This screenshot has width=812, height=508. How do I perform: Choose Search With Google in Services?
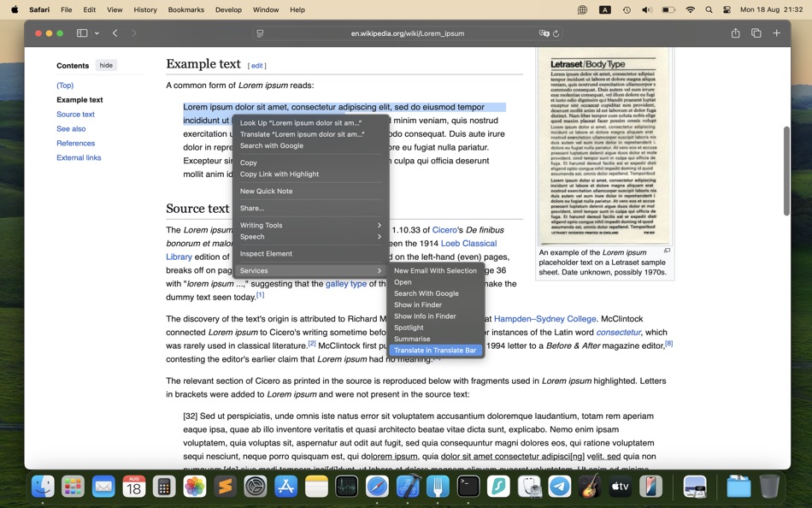436,293
